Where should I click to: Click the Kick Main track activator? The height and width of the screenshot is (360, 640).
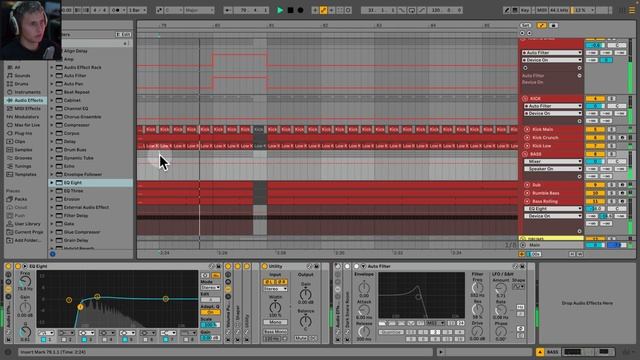[x=595, y=129]
